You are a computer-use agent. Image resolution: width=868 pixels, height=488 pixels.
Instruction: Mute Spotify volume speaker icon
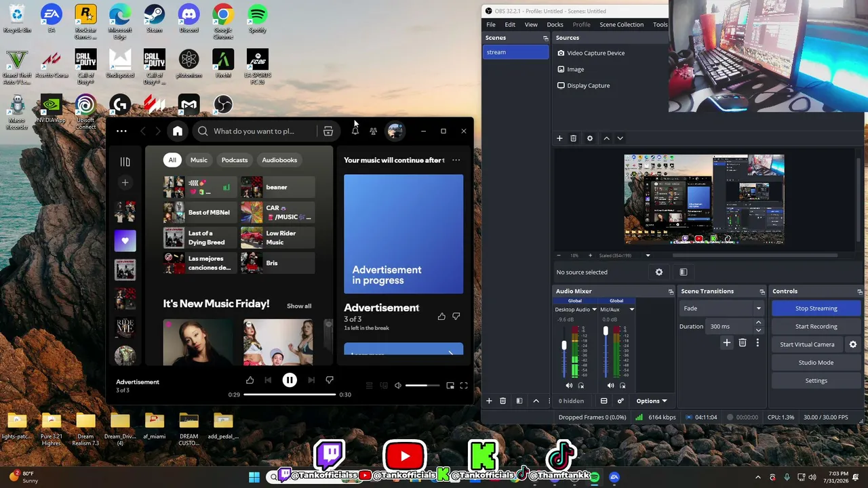pos(398,386)
